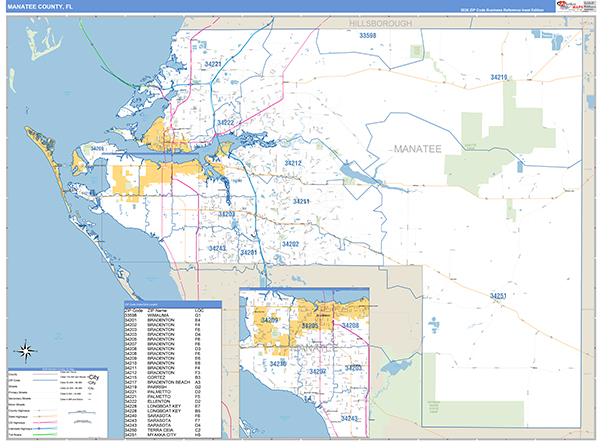Select the 33598 ZIP code label

[x=368, y=35]
